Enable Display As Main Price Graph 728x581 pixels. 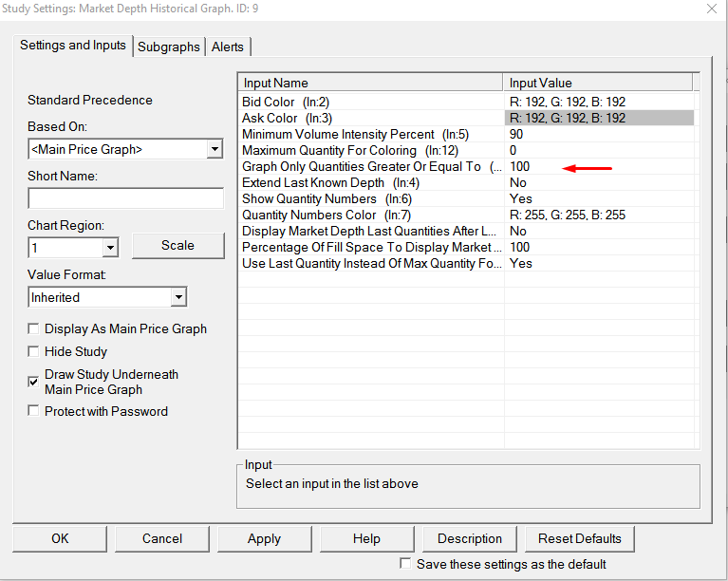[x=33, y=328]
